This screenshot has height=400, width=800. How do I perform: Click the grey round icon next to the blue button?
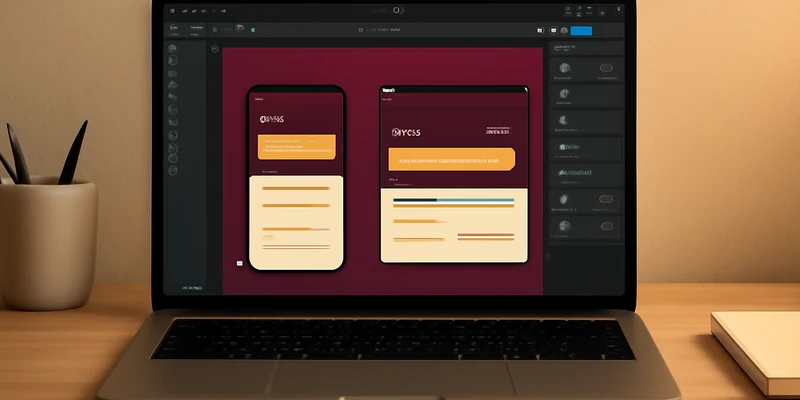[564, 31]
